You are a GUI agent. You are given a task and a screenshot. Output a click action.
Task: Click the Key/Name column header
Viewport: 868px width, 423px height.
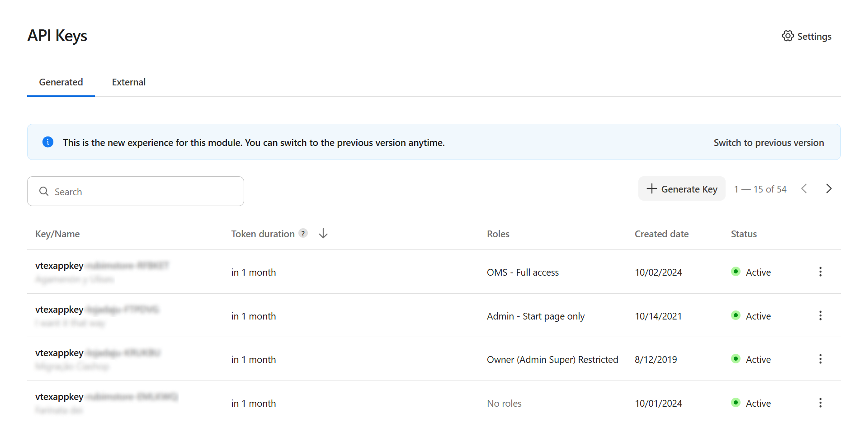pyautogui.click(x=57, y=234)
